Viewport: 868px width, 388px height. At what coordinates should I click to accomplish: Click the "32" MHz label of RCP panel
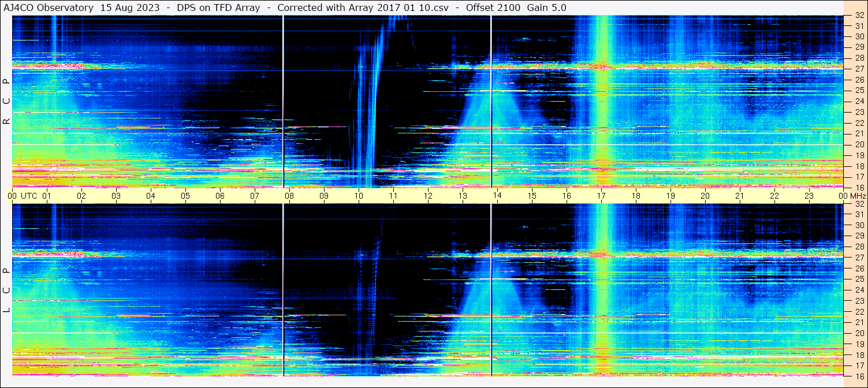point(859,15)
